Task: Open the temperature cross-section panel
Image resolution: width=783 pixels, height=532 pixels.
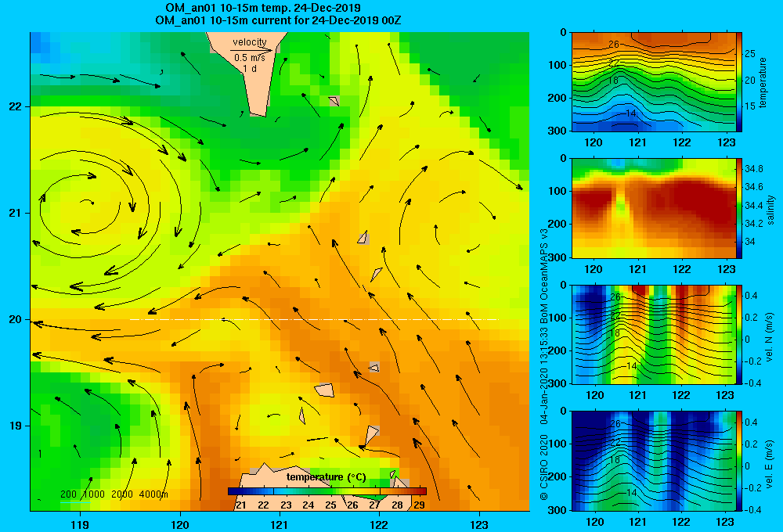Action: pos(653,82)
